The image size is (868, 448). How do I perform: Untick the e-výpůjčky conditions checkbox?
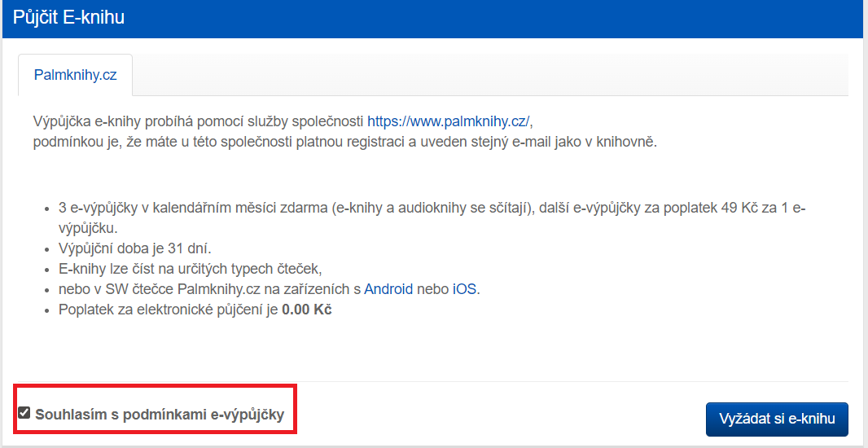(24, 413)
